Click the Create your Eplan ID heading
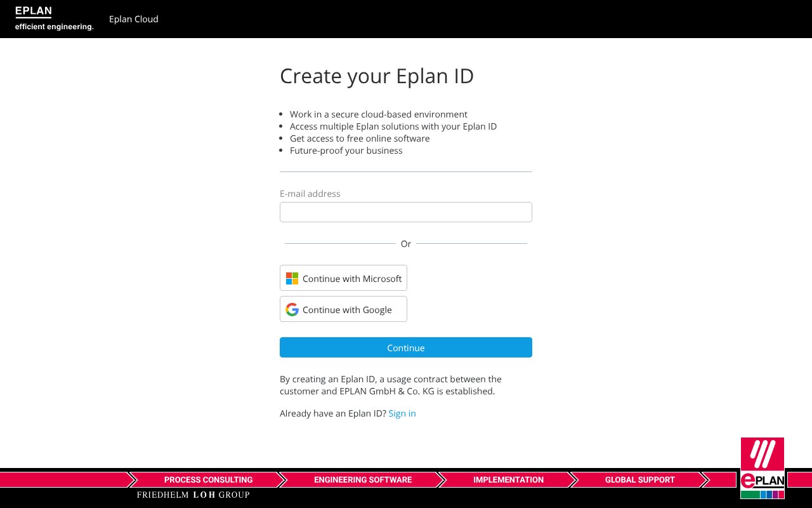812x508 pixels. point(376,76)
